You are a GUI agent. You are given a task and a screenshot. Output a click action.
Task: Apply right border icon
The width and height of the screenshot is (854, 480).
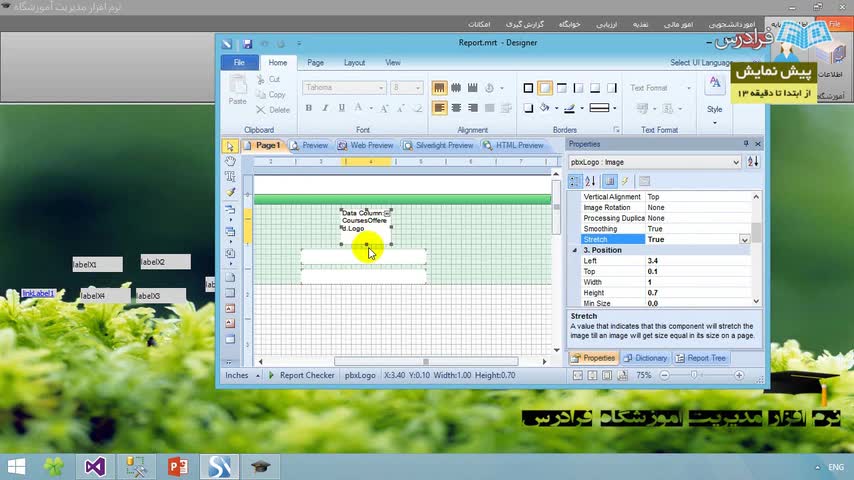pyautogui.click(x=612, y=88)
